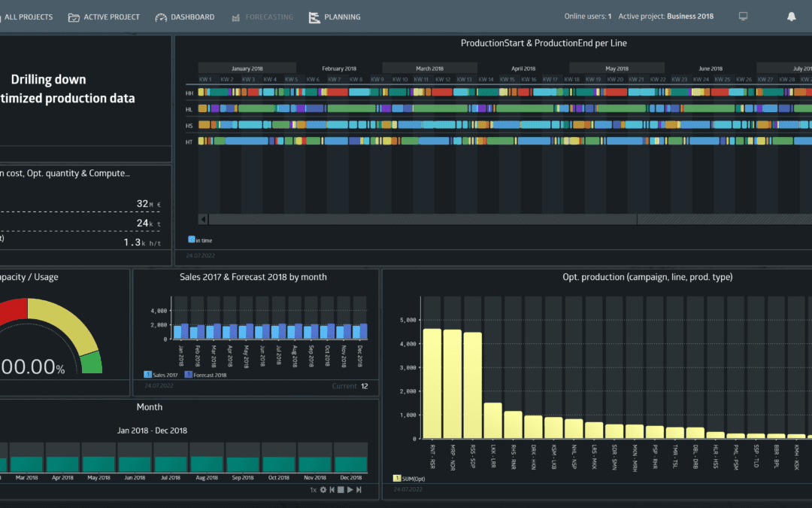This screenshot has height=508, width=812.
Task: Click the February 2018 Gantt header
Action: click(339, 68)
